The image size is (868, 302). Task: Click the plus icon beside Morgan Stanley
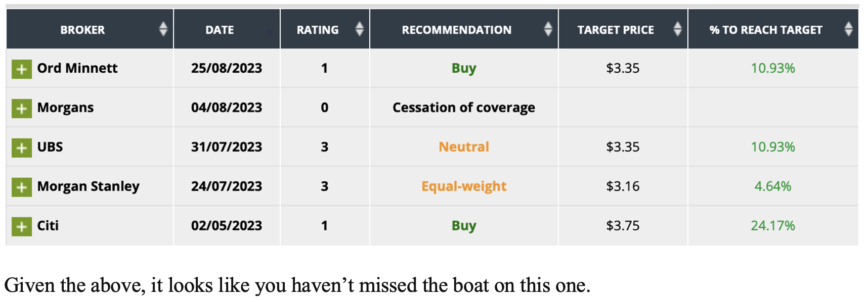(x=22, y=187)
